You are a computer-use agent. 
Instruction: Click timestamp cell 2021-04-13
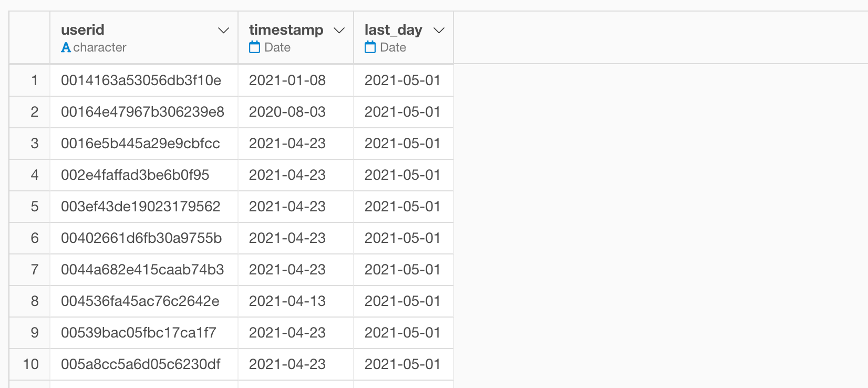pos(287,301)
